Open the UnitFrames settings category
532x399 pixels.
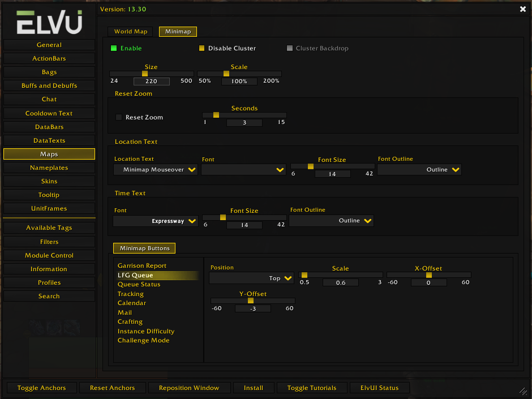click(49, 208)
